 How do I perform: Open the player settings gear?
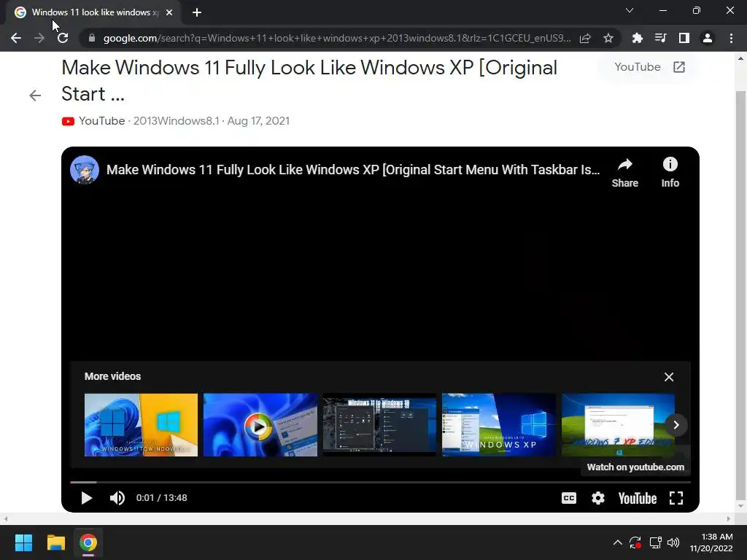tap(598, 498)
